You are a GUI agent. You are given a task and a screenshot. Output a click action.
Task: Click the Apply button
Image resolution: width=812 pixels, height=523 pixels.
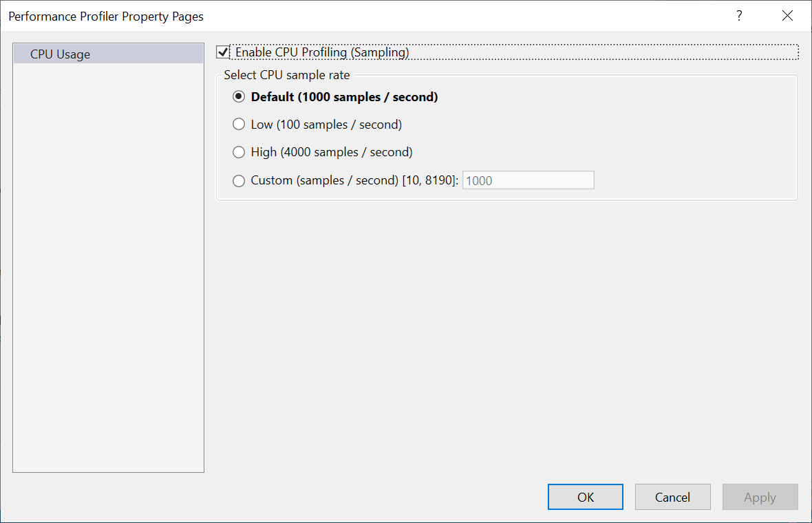[x=760, y=497]
